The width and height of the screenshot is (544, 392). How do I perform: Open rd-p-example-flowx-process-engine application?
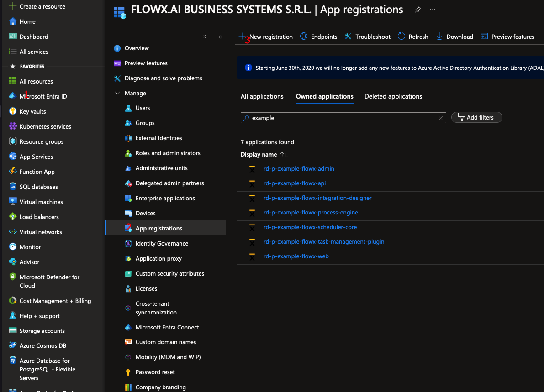(311, 212)
